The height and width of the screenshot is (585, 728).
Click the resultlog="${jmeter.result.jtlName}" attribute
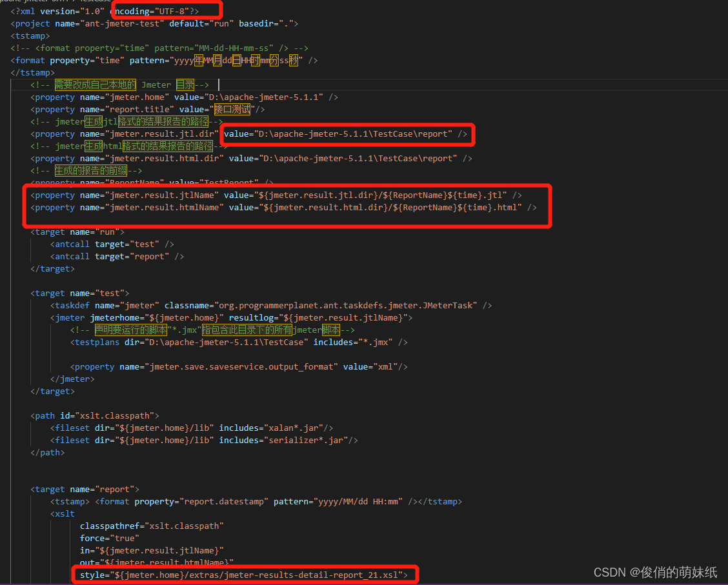(318, 318)
